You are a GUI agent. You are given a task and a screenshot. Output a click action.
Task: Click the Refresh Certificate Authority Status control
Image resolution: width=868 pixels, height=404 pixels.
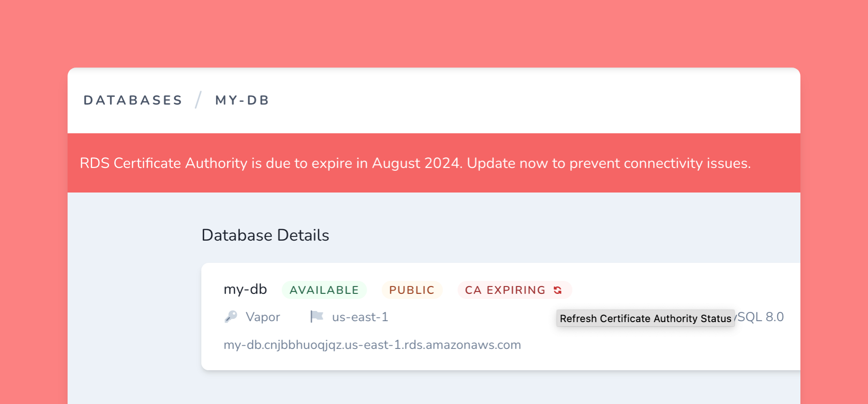[645, 318]
